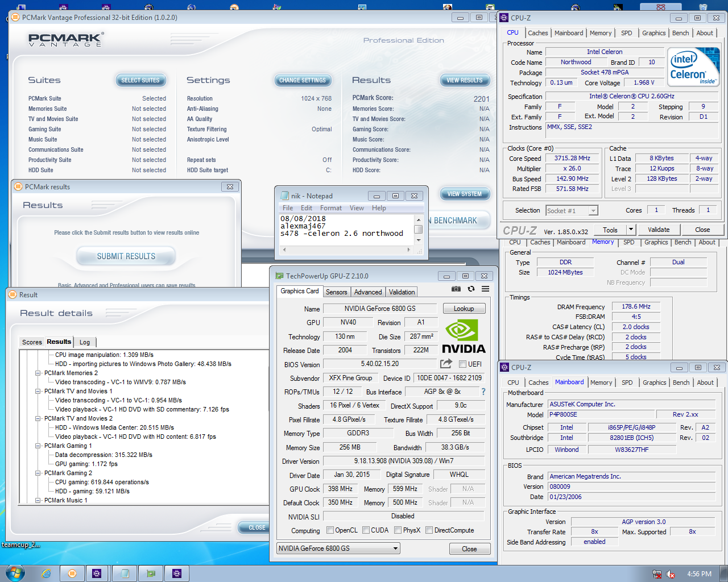Open the Windows Start menu
The width and height of the screenshot is (728, 582).
point(15,573)
